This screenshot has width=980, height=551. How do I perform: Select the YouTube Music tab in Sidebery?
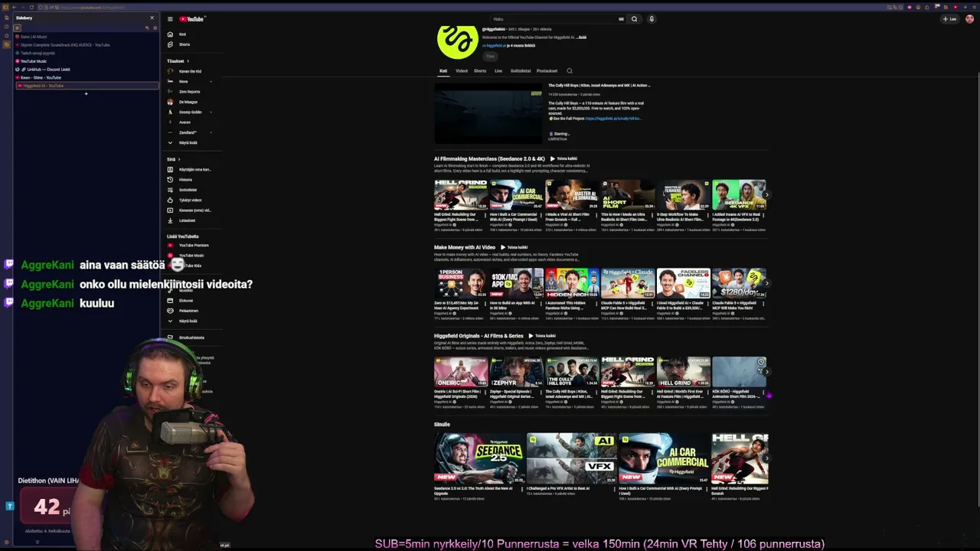(86, 61)
